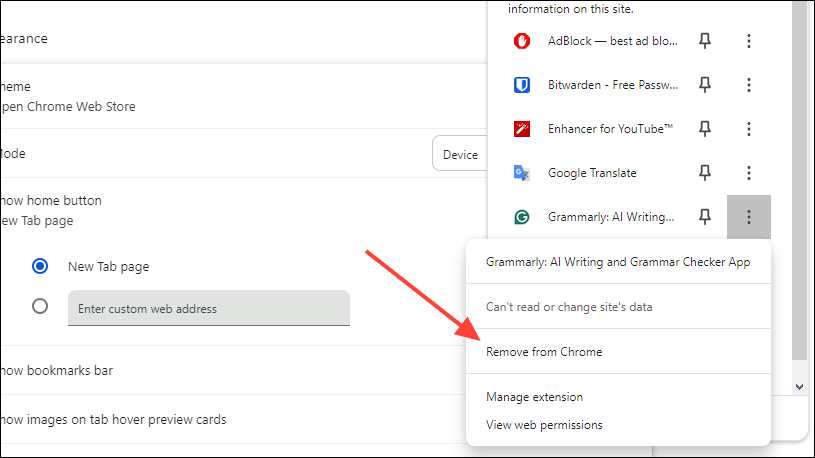Click AdBlock — best ad blo... entry

613,41
